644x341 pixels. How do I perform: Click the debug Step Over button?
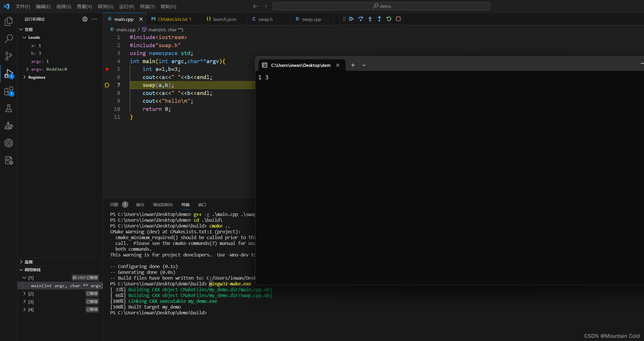pyautogui.click(x=361, y=19)
